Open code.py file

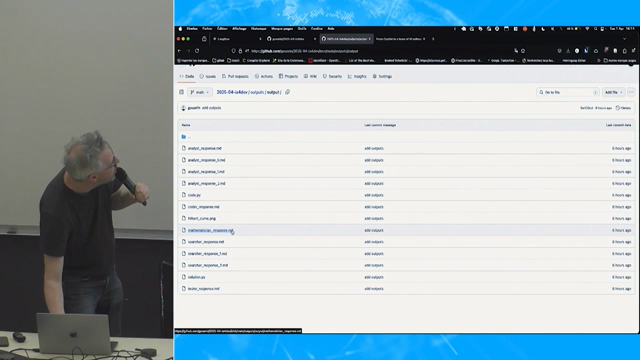[x=194, y=195]
